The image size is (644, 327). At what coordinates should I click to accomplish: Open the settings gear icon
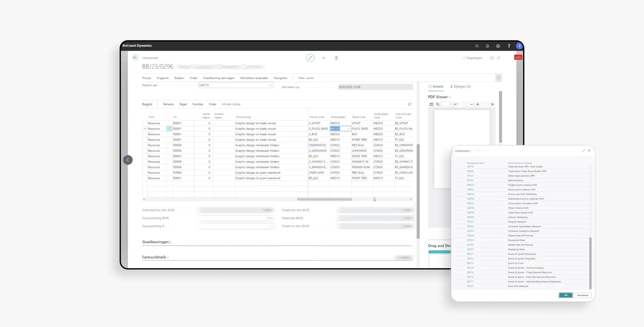pos(498,46)
